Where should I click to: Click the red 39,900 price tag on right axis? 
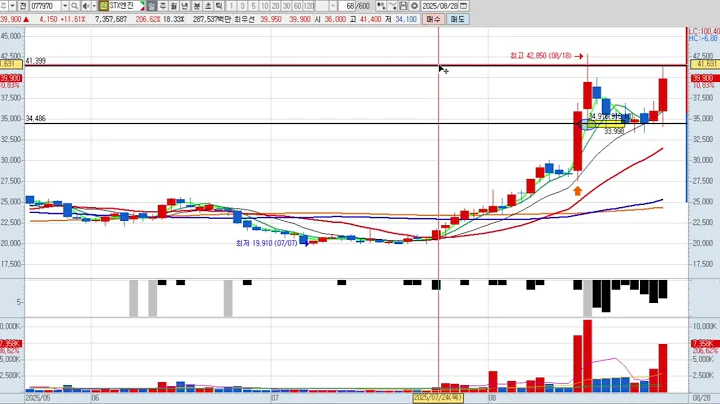pyautogui.click(x=703, y=79)
